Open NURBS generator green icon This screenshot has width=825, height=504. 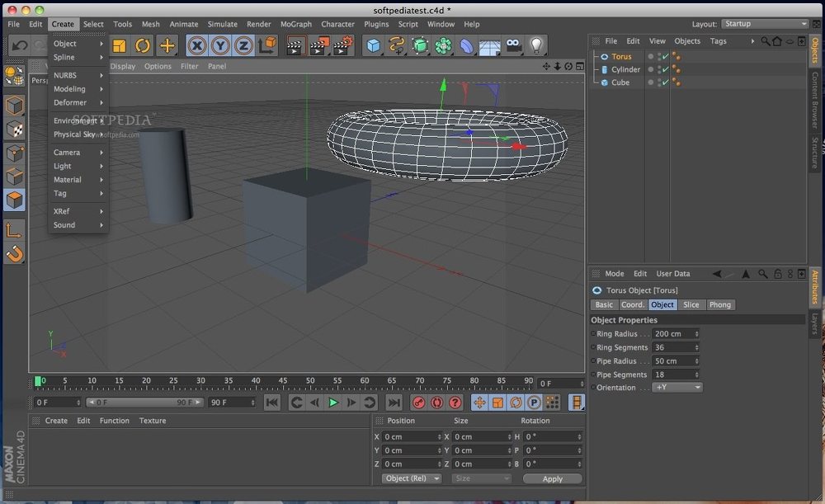[x=420, y=45]
